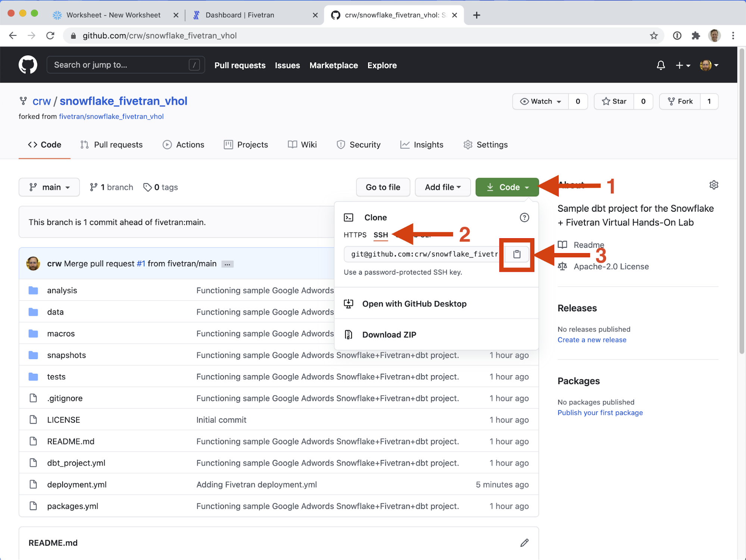
Task: Click the GitHub octocat logo
Action: tap(28, 65)
